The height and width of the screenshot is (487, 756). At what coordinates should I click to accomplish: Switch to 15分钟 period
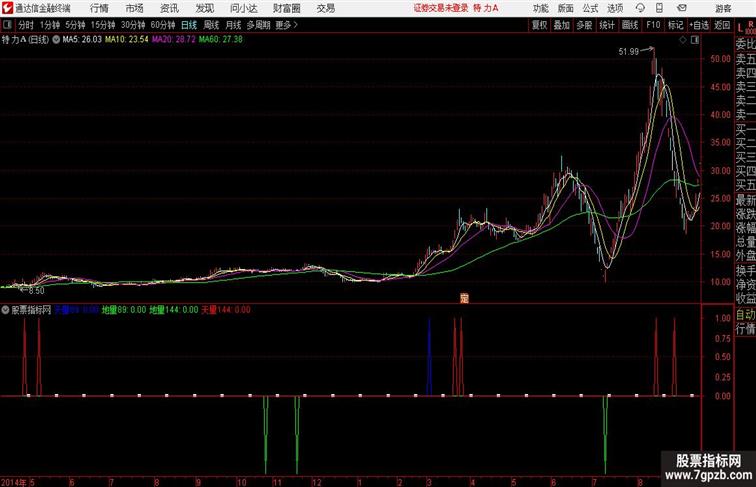[103, 25]
